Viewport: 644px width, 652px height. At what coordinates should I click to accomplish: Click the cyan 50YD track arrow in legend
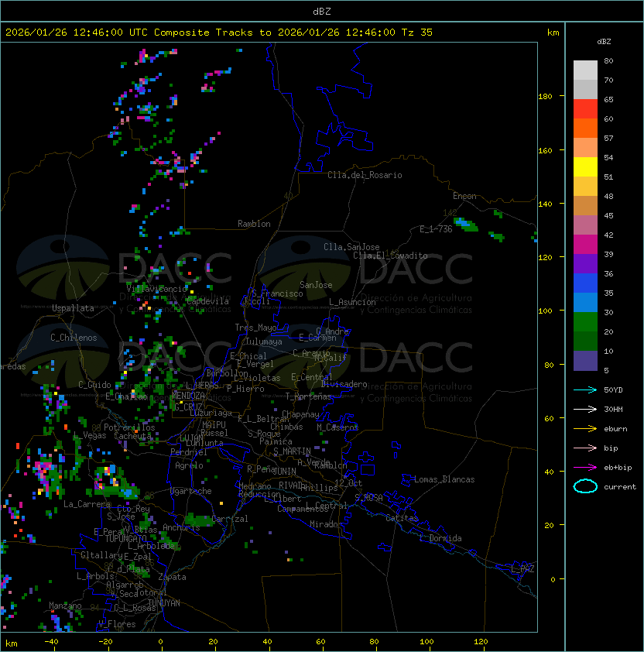pos(585,389)
